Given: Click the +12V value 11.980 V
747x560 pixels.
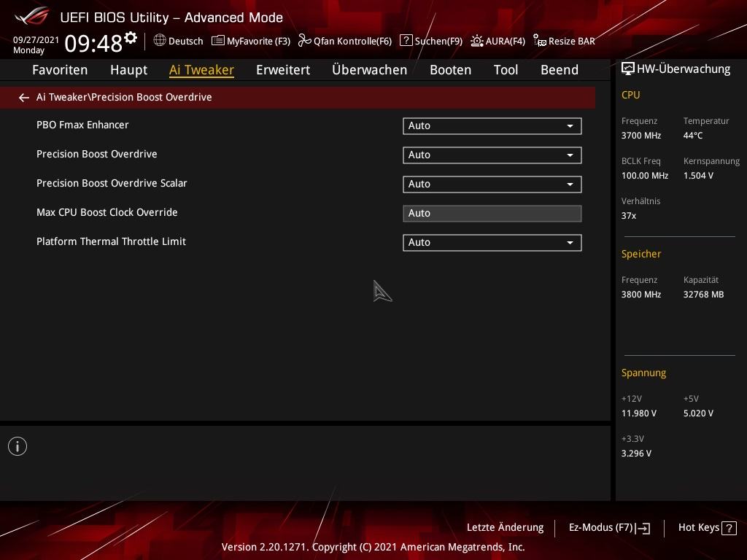Looking at the screenshot, I should tap(639, 413).
